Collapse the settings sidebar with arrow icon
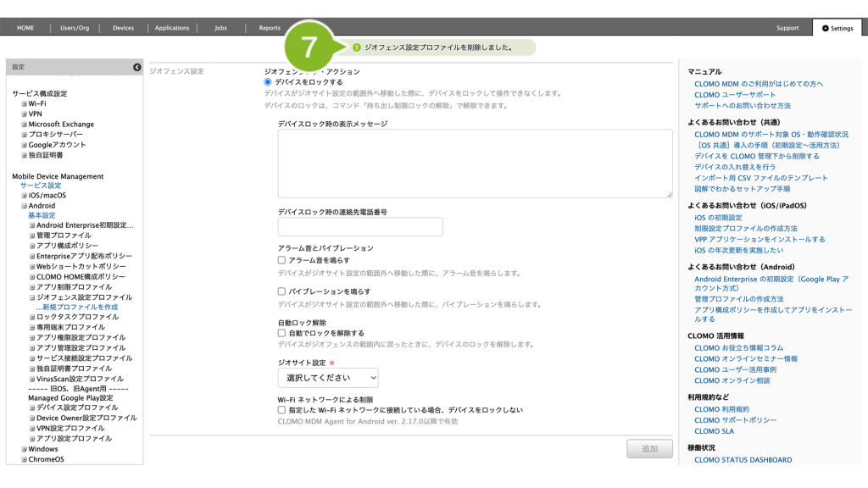 [x=136, y=67]
